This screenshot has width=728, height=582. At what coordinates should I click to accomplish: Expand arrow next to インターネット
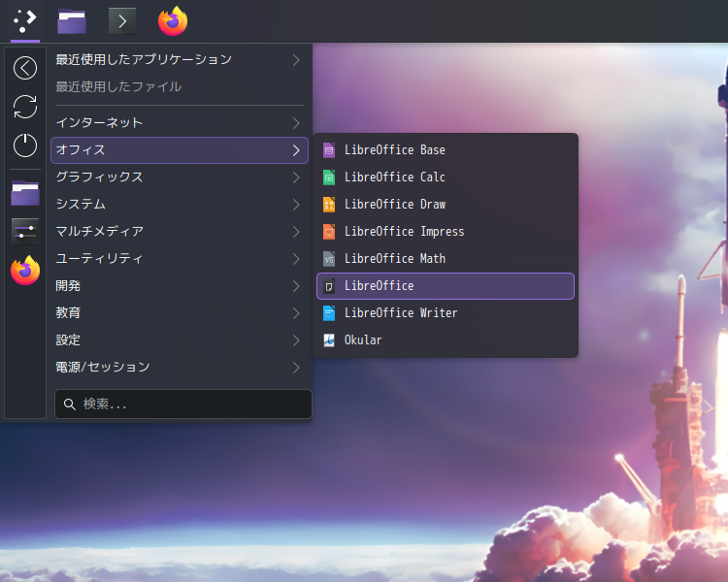coord(296,123)
